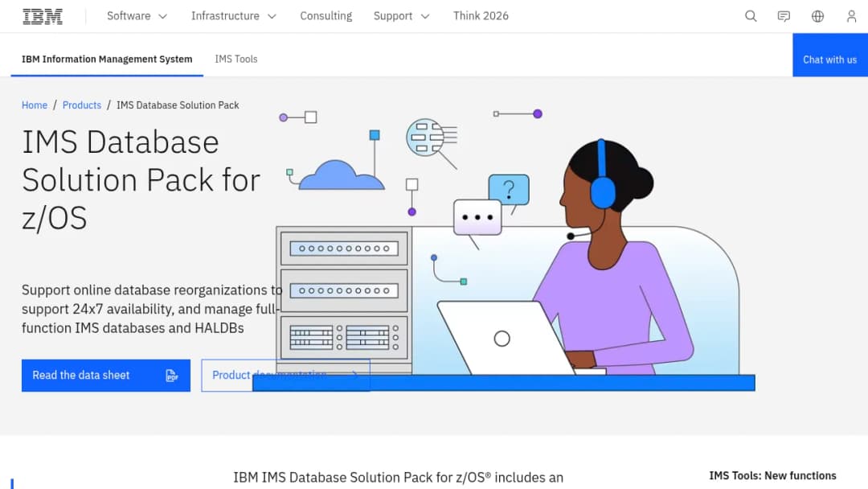The image size is (868, 489).
Task: Expand the Infrastructure menu chevron
Action: pyautogui.click(x=272, y=17)
